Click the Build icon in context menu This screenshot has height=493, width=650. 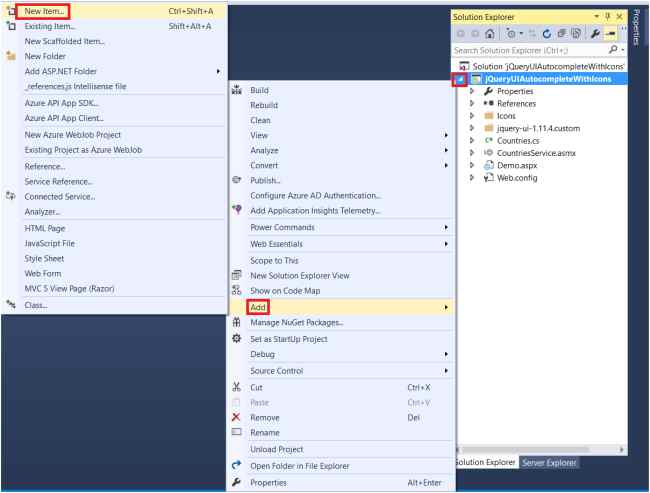(x=237, y=90)
